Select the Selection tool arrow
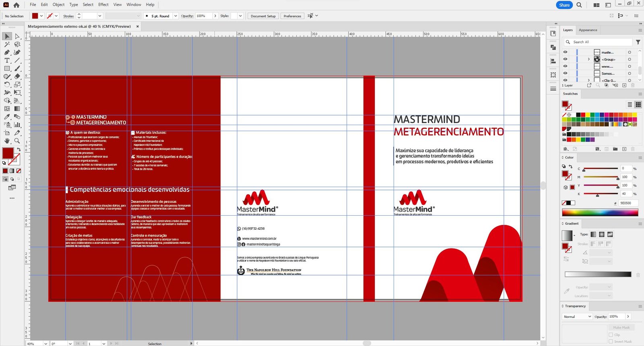 tap(7, 36)
